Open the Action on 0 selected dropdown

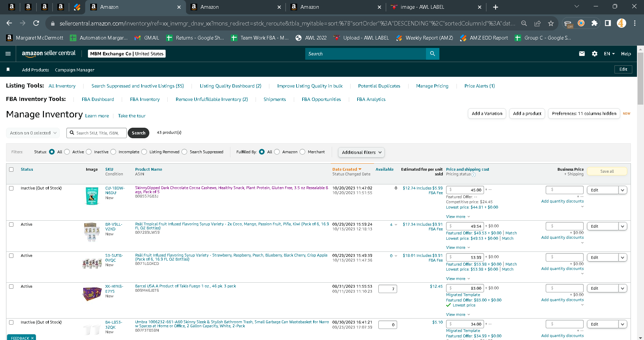coord(33,133)
